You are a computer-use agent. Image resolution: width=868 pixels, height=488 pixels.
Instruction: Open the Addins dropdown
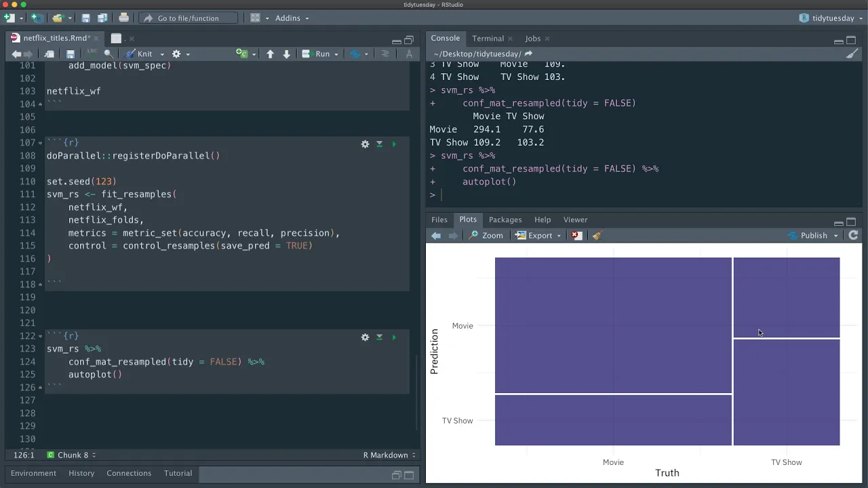(x=292, y=18)
